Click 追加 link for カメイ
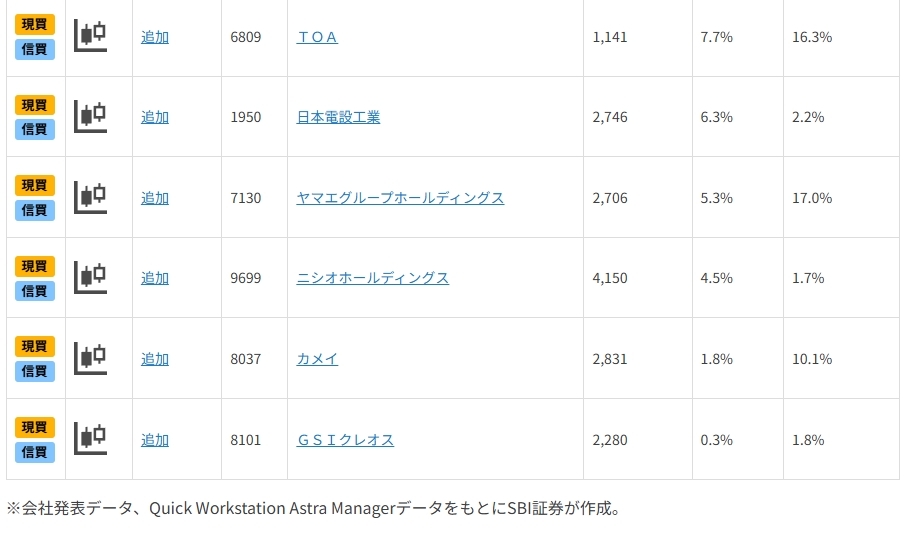910x541 pixels. pos(155,359)
